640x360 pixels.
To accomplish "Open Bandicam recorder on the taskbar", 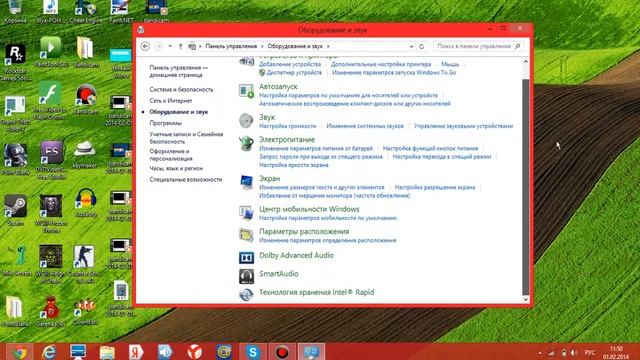I will [282, 352].
